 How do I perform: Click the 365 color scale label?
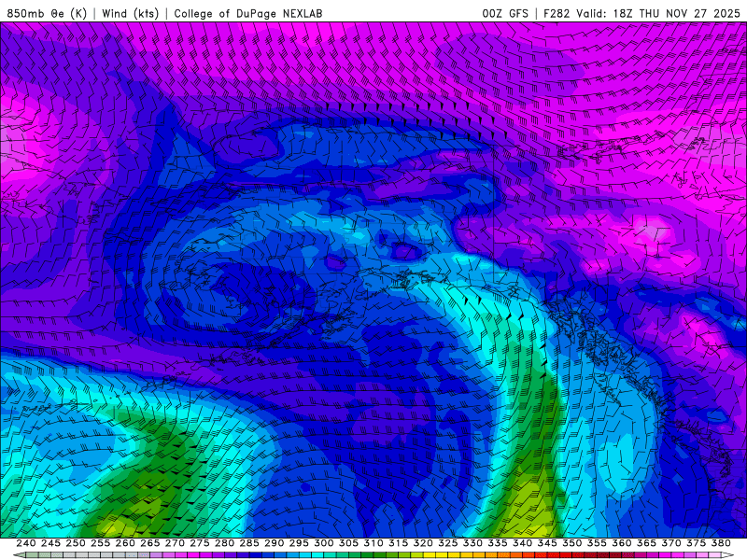click(x=646, y=543)
